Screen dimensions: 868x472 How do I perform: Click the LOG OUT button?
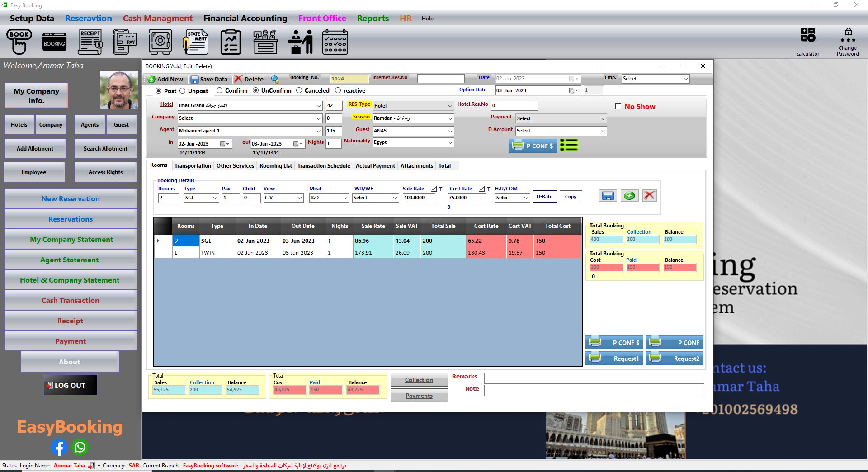(x=71, y=385)
